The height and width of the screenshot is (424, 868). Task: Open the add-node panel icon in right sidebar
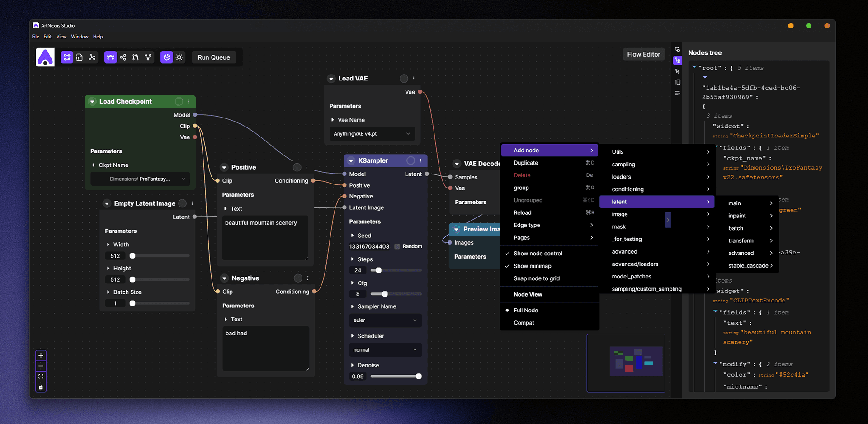(x=677, y=50)
